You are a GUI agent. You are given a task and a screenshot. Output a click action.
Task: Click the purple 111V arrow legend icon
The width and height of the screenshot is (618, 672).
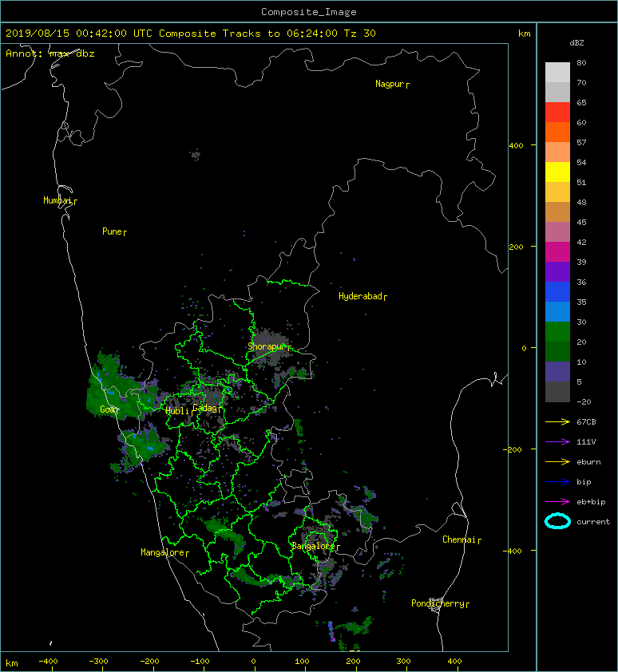point(557,442)
